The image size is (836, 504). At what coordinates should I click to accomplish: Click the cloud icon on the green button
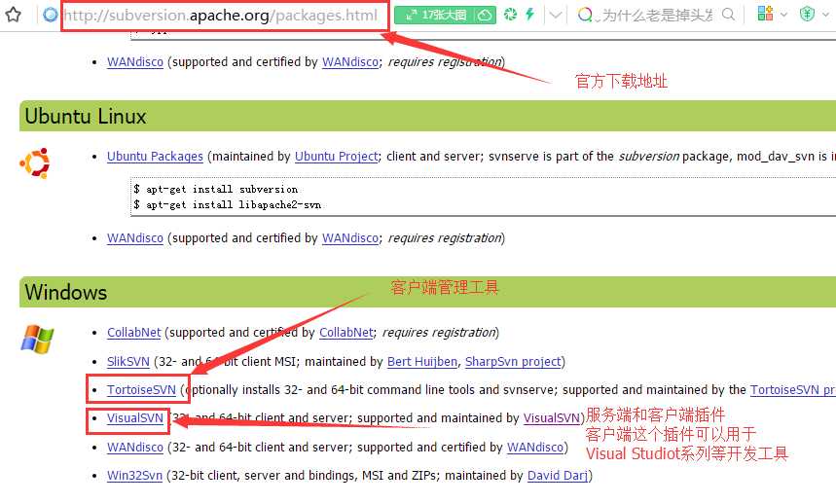(x=486, y=15)
